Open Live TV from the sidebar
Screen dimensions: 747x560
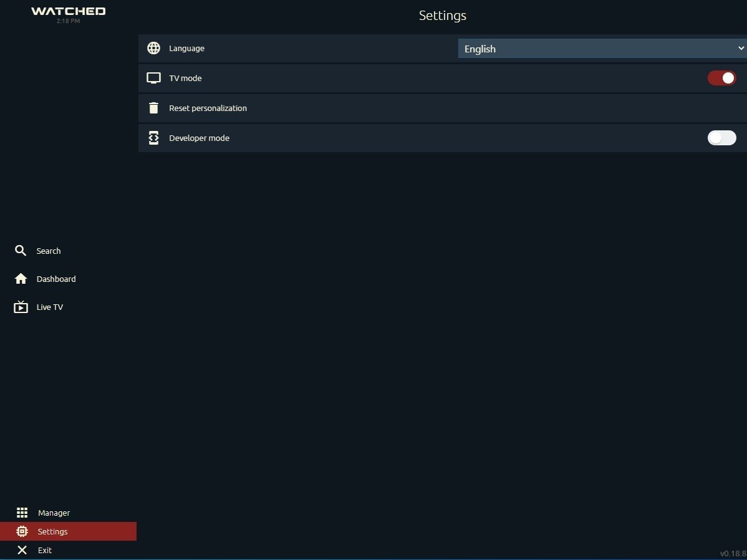coord(49,307)
